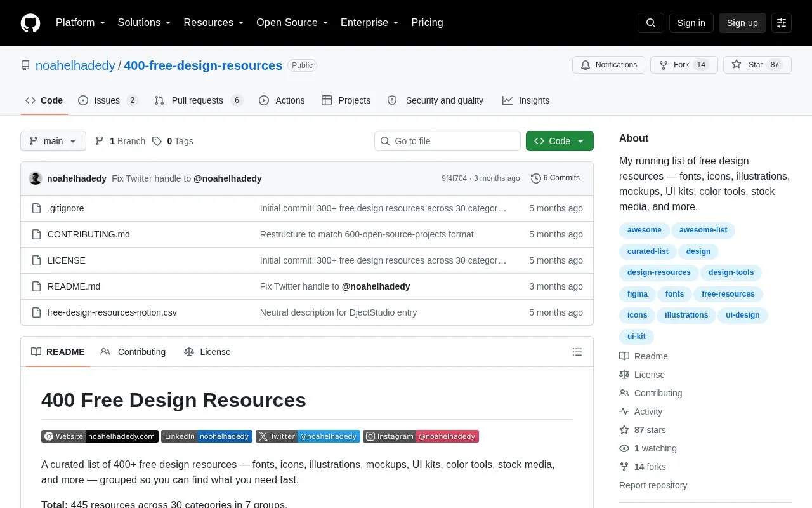Open the Neutral description for DjectStudio entry commit

pos(338,312)
